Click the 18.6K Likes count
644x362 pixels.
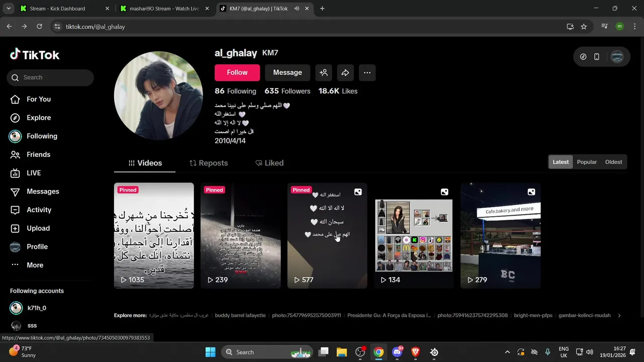coord(338,91)
